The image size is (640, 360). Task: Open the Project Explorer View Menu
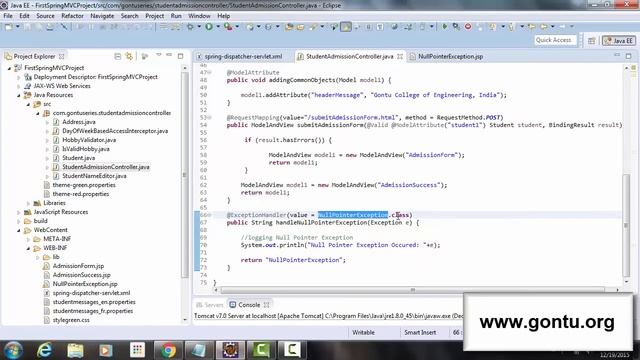[x=158, y=56]
